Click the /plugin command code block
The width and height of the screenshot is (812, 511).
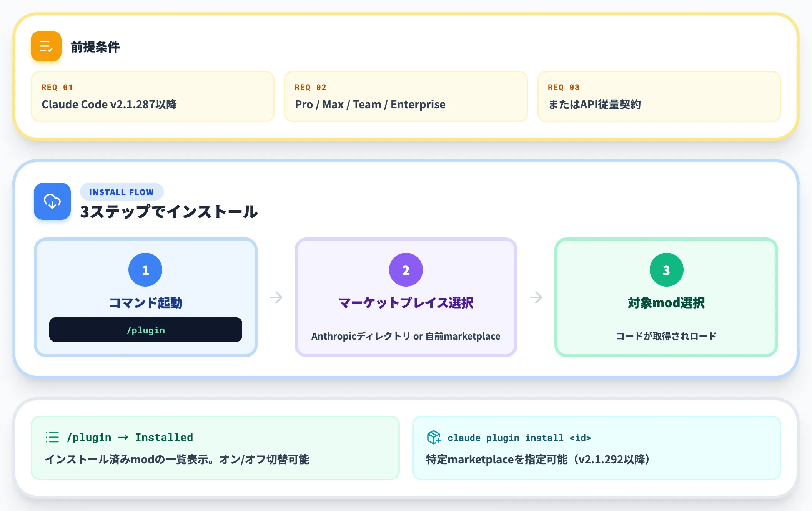pos(146,330)
